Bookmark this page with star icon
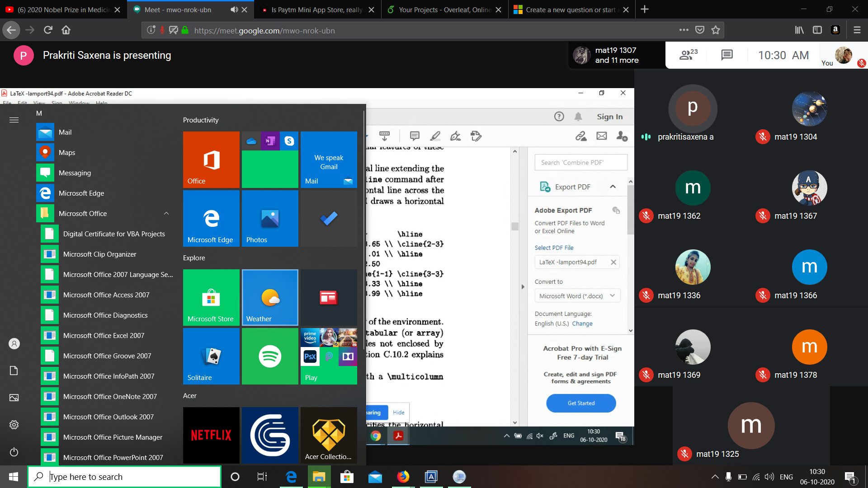Viewport: 868px width, 488px height. point(715,30)
